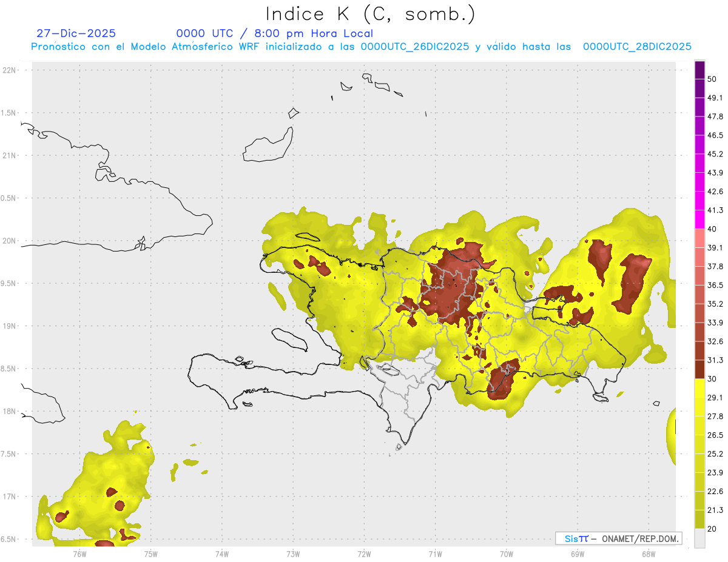The image size is (728, 562).
Task: Click the '20' colorbar value at the bottom
Action: point(712,529)
